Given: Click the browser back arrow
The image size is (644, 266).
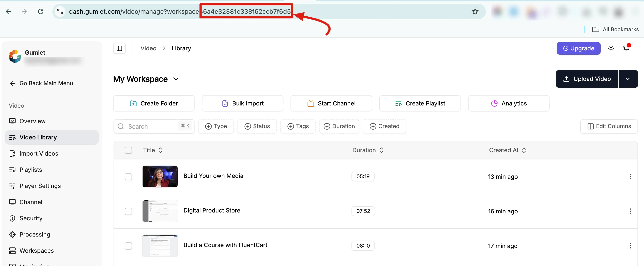Looking at the screenshot, I should [x=9, y=11].
